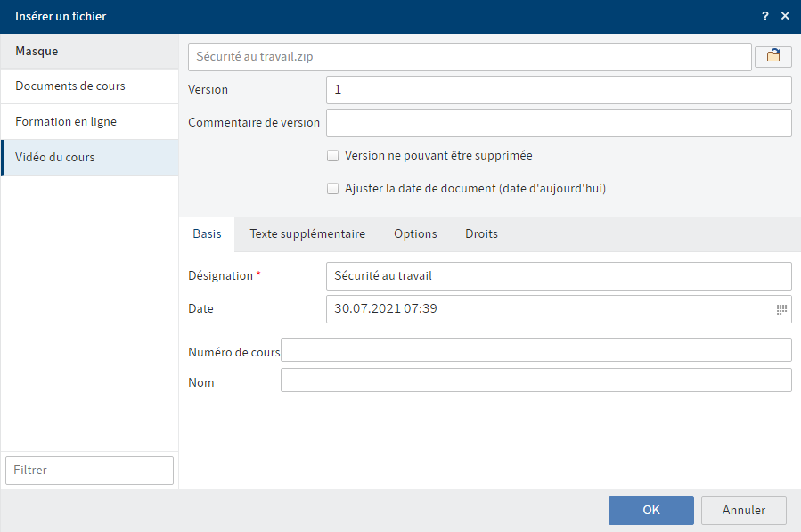
Task: Click the Masque header label
Action: (x=37, y=51)
